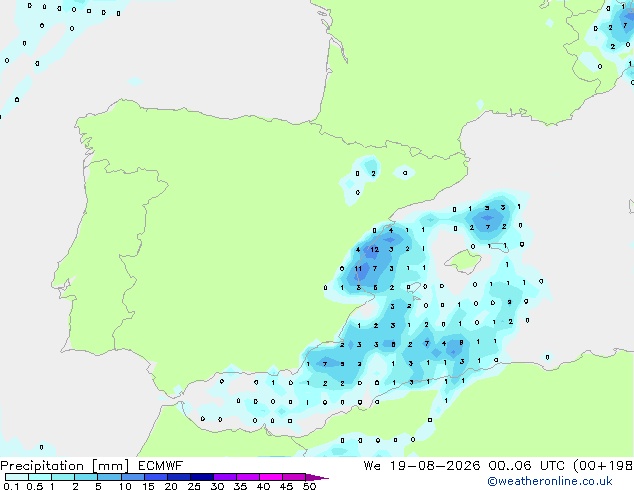The width and height of the screenshot is (634, 490).
Task: Select the 20–25 mm dark blue swatch
Action: point(179,477)
